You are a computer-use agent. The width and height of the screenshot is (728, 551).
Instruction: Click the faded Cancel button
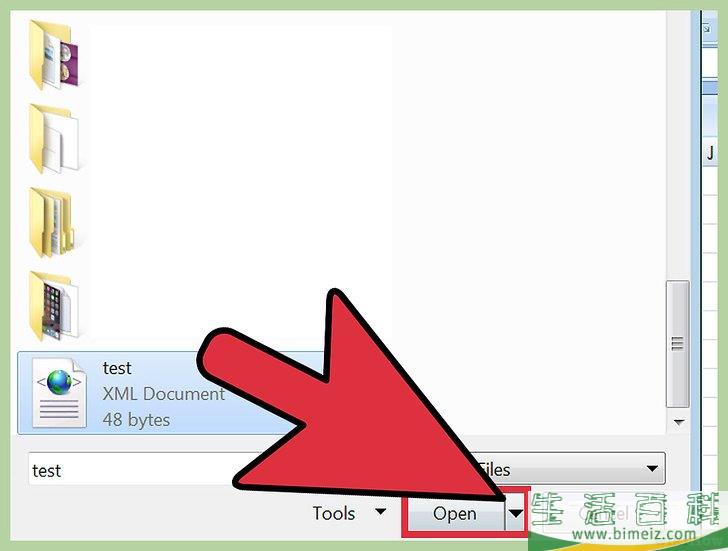coord(604,513)
